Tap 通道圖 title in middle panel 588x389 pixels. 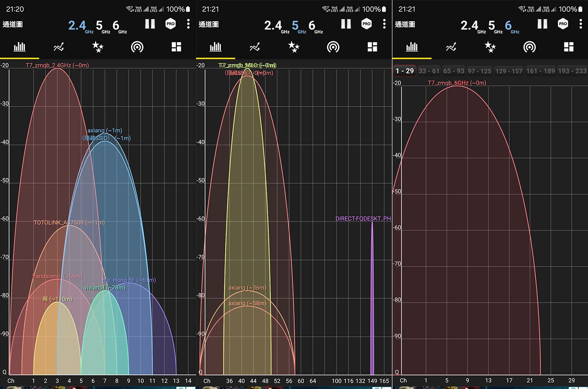(x=209, y=24)
